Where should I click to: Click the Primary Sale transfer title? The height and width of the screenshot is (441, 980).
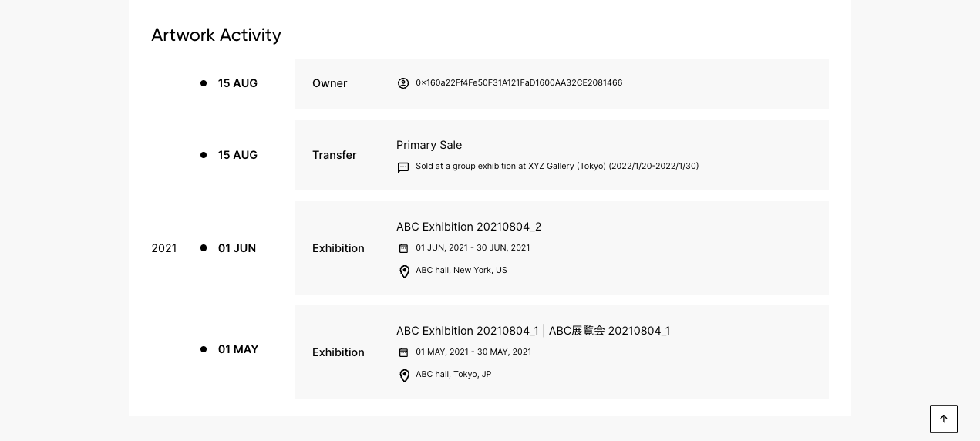[429, 145]
